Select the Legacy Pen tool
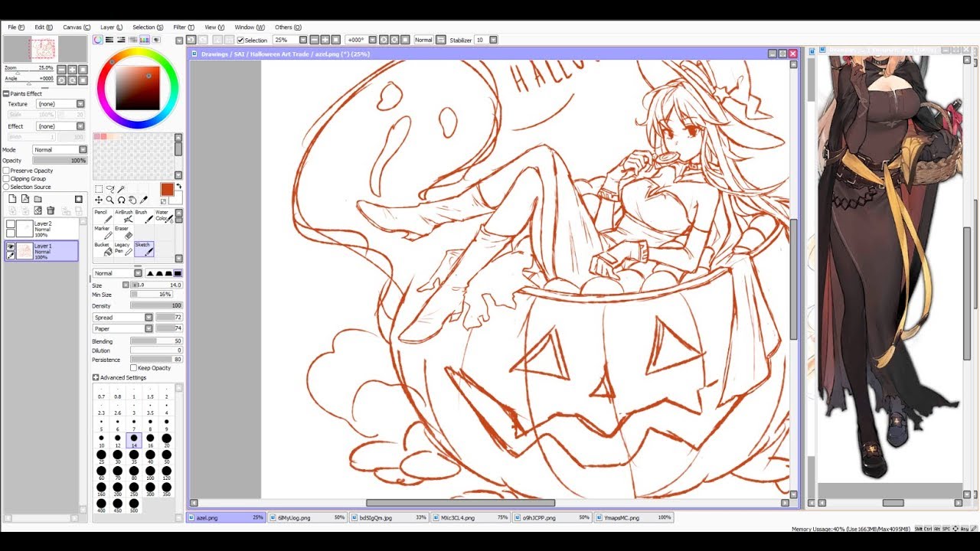980x551 pixels. [124, 249]
